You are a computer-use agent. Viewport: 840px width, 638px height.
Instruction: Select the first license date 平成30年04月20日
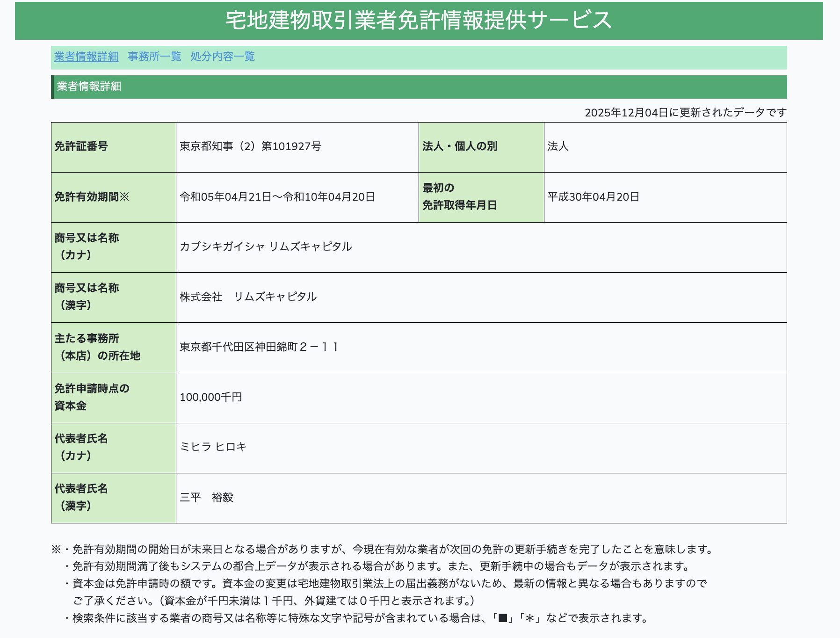[593, 197]
